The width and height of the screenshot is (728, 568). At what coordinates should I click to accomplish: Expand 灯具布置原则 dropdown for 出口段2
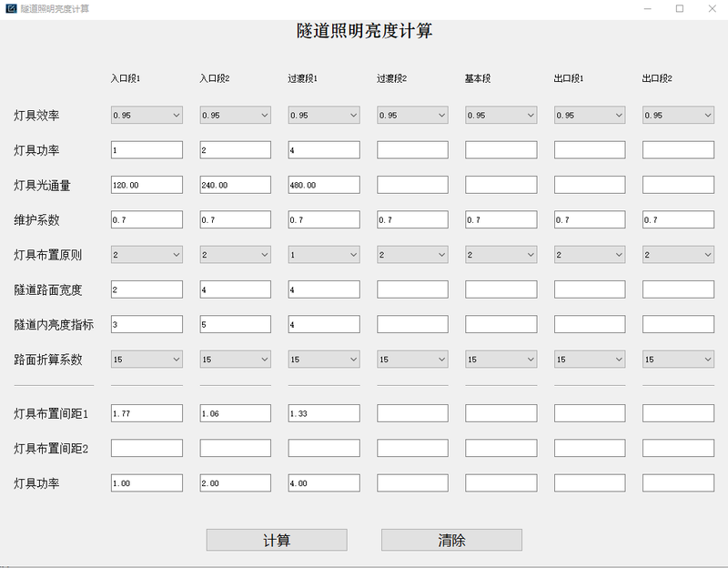coord(678,255)
